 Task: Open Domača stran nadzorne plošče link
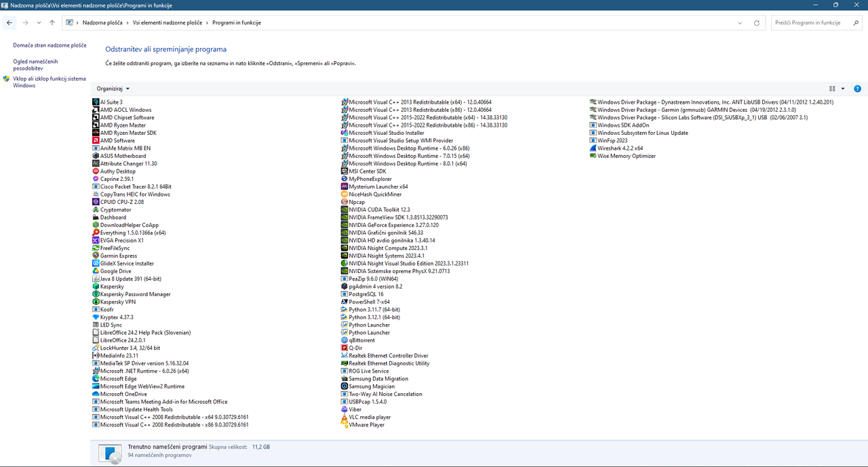click(x=50, y=45)
